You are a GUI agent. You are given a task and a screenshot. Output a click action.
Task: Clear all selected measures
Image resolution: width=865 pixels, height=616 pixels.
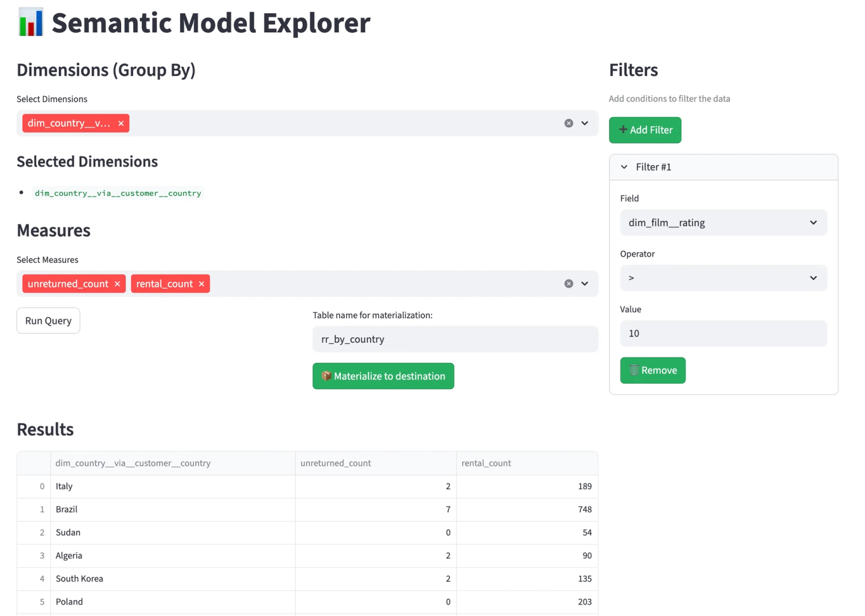(x=569, y=284)
